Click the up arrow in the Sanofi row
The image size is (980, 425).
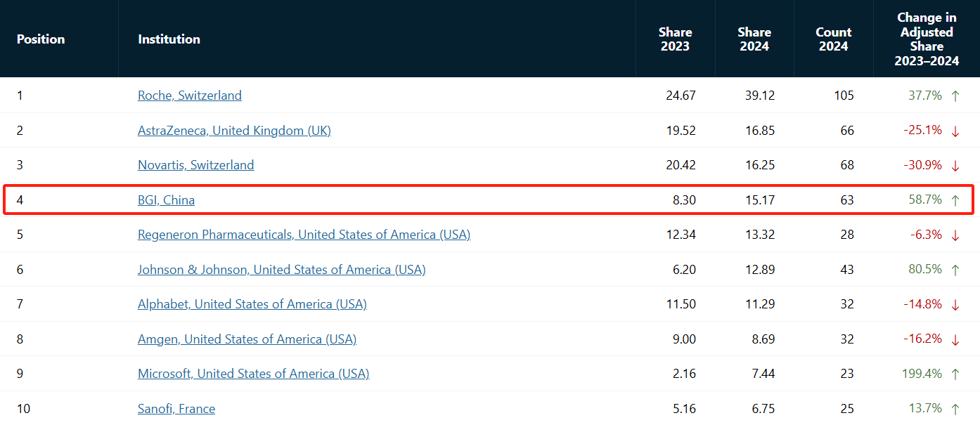[955, 410]
